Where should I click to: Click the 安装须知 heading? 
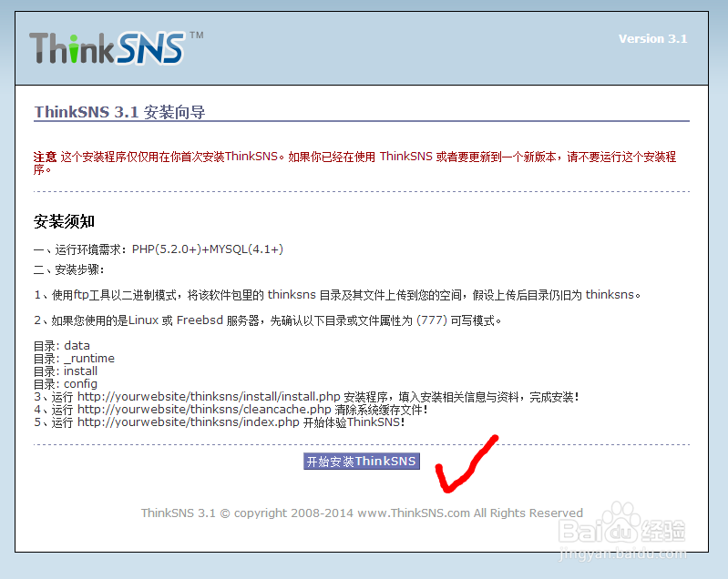pos(64,221)
